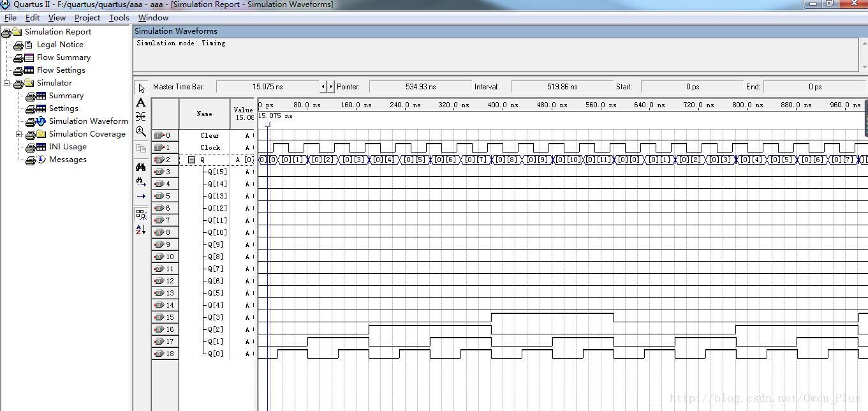Open Simulator Summary report
Viewport: 868px width, 411px height.
[66, 96]
